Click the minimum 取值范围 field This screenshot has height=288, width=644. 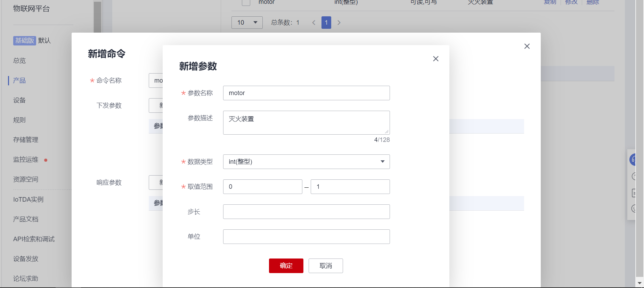click(262, 187)
